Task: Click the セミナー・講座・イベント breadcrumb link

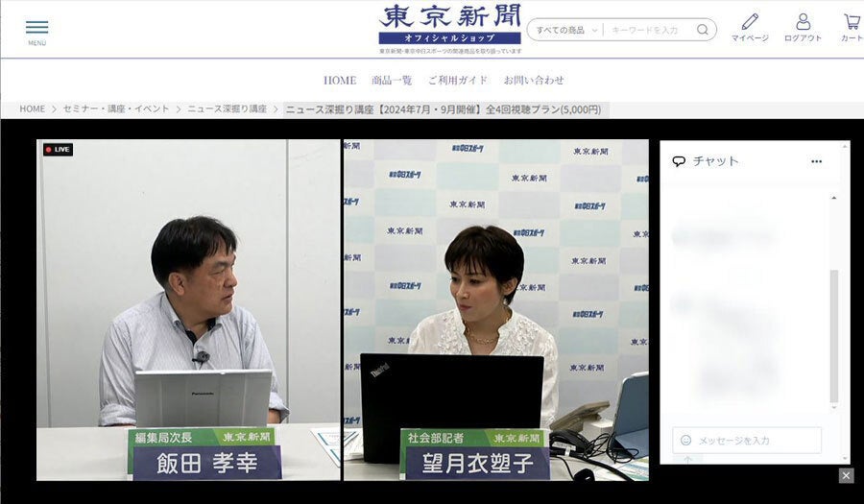Action: tap(116, 109)
